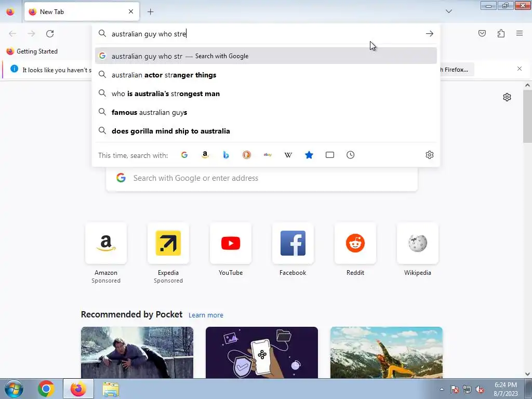Choose "australian guy who str — Search with Google"
This screenshot has width=532, height=399.
(x=265, y=56)
